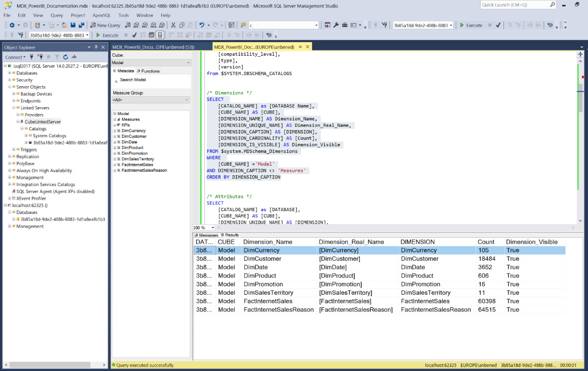The image size is (588, 371).
Task: Switch to the Functions tab
Action: point(148,71)
